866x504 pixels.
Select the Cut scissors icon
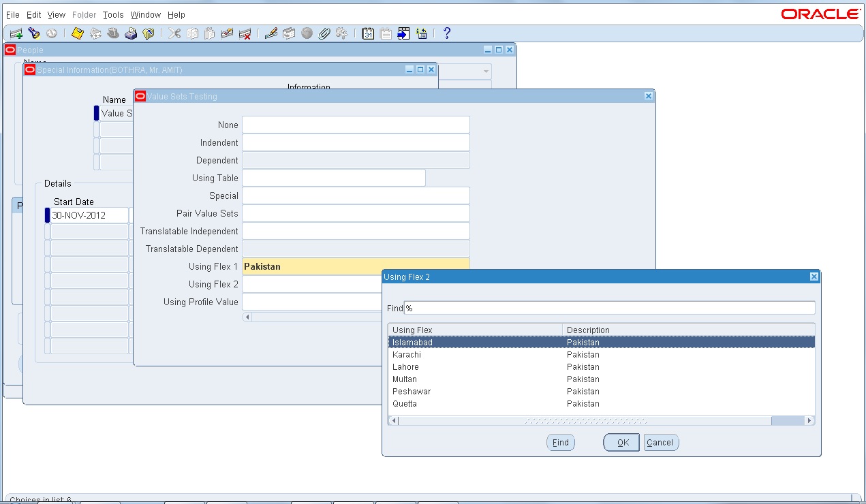[x=174, y=33]
